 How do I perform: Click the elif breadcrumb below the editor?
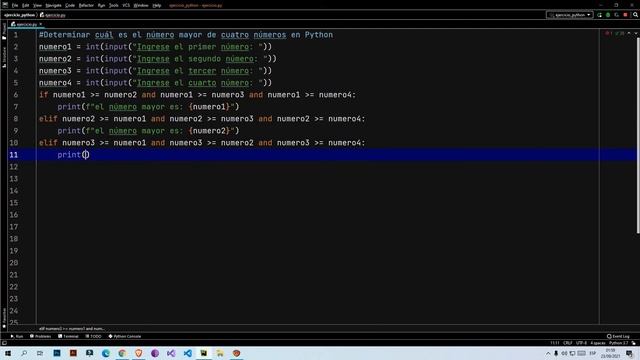tap(72, 329)
